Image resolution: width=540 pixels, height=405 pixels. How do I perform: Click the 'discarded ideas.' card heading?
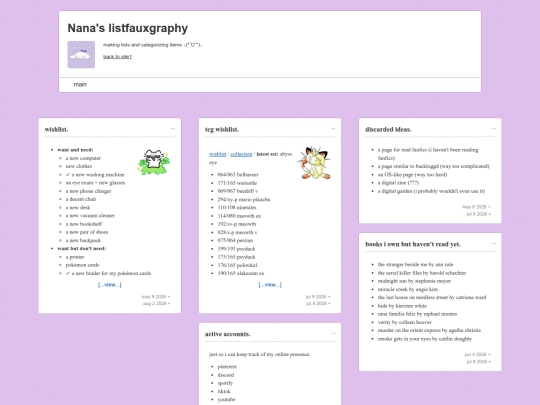[388, 129]
